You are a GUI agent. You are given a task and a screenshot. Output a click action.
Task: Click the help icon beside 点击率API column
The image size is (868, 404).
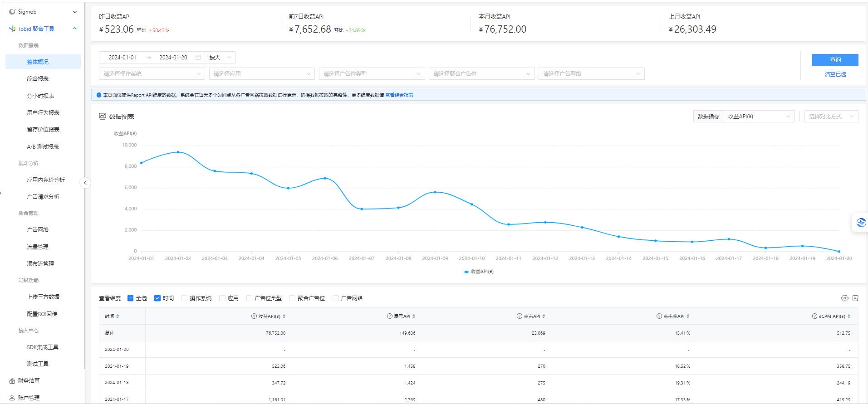click(x=659, y=316)
